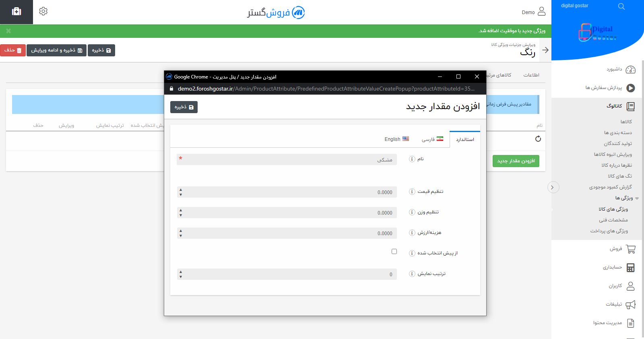Click the shopping cart sales icon
This screenshot has height=339, width=644.
(631, 249)
